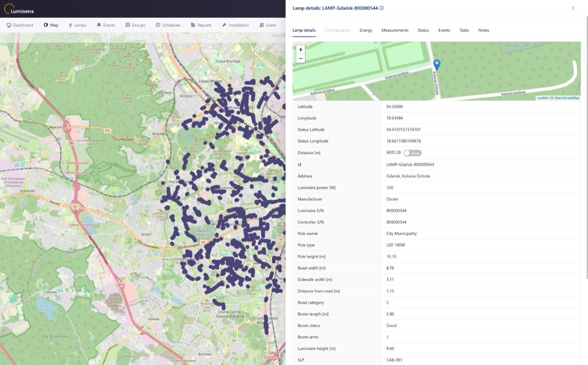The height and width of the screenshot is (365, 588).
Task: Open the Dashboard page
Action: pos(20,25)
